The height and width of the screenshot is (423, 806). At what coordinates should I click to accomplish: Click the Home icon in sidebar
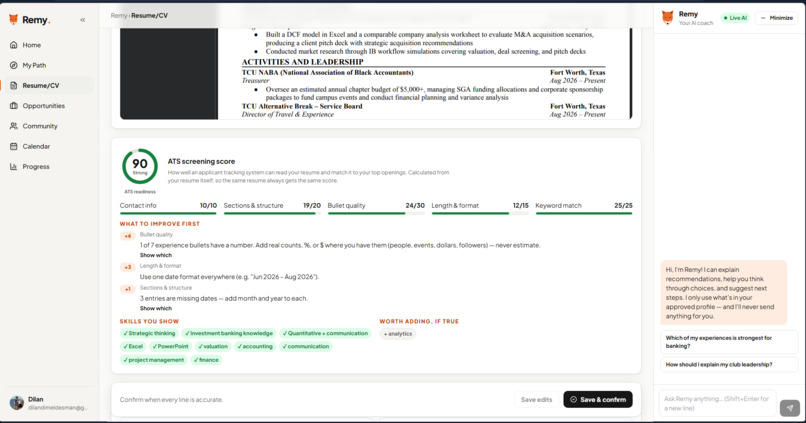pos(13,45)
